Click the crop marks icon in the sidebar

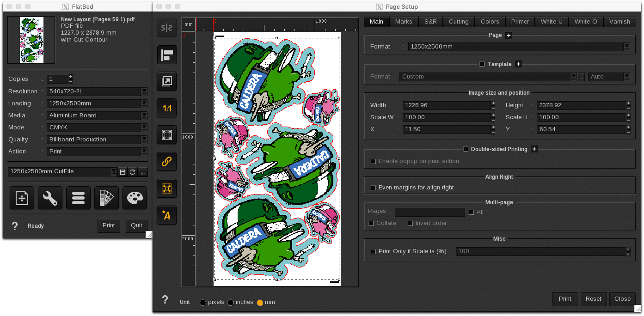pyautogui.click(x=166, y=188)
